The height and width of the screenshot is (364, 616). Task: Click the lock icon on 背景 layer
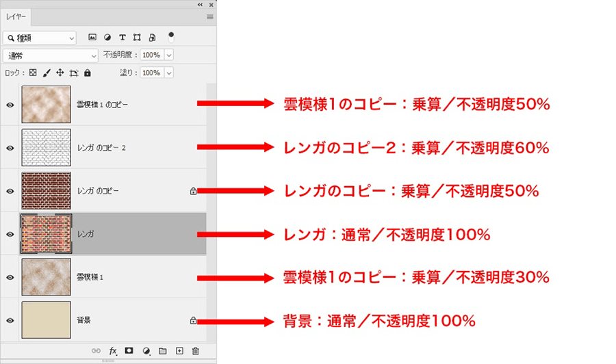click(193, 320)
